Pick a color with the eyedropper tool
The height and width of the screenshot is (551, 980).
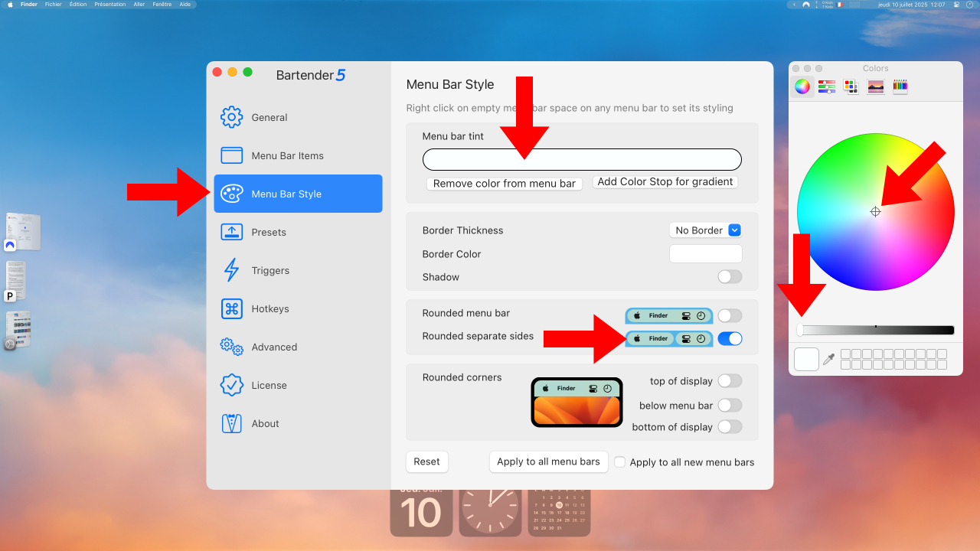pos(828,359)
